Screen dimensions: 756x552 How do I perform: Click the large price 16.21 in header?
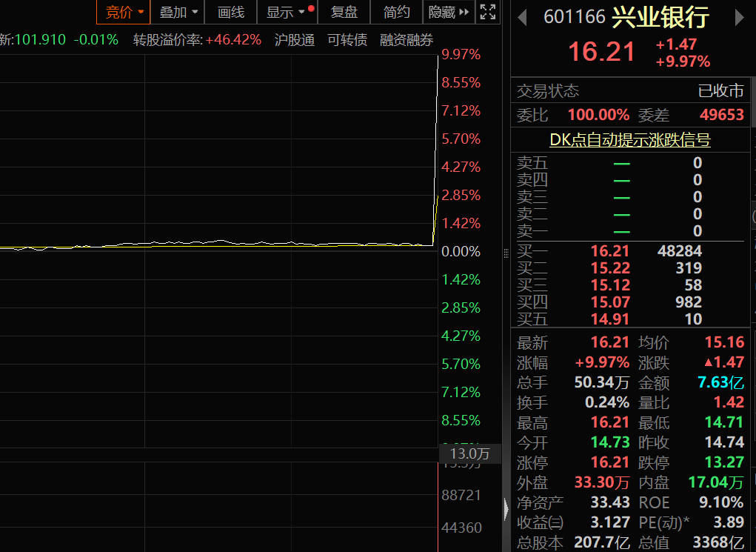(x=601, y=52)
